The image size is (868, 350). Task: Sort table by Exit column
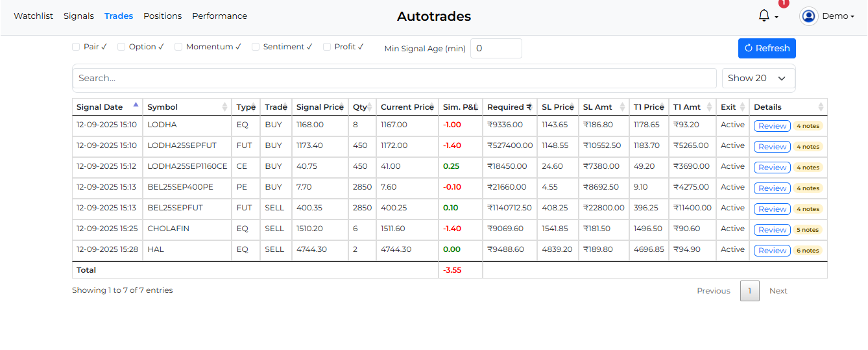pos(732,107)
